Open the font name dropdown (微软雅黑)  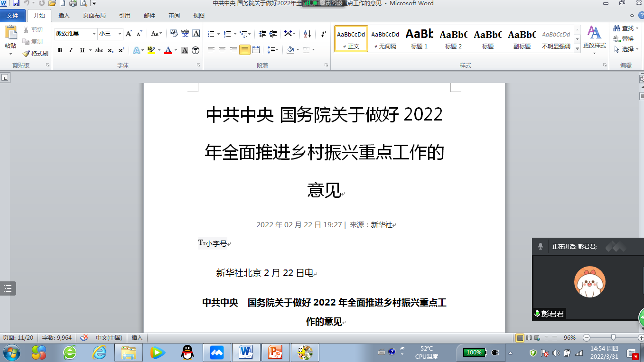click(x=94, y=34)
